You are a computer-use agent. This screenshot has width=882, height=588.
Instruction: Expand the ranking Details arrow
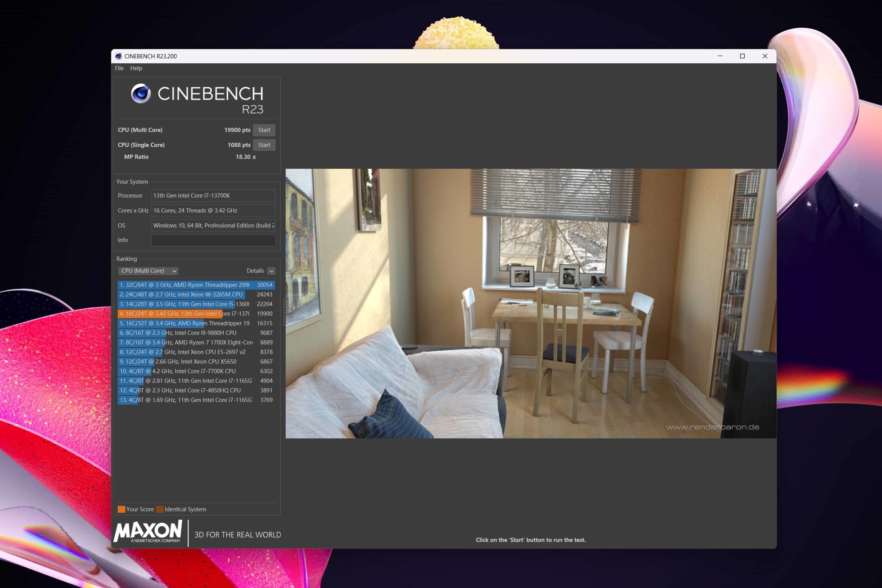click(271, 271)
